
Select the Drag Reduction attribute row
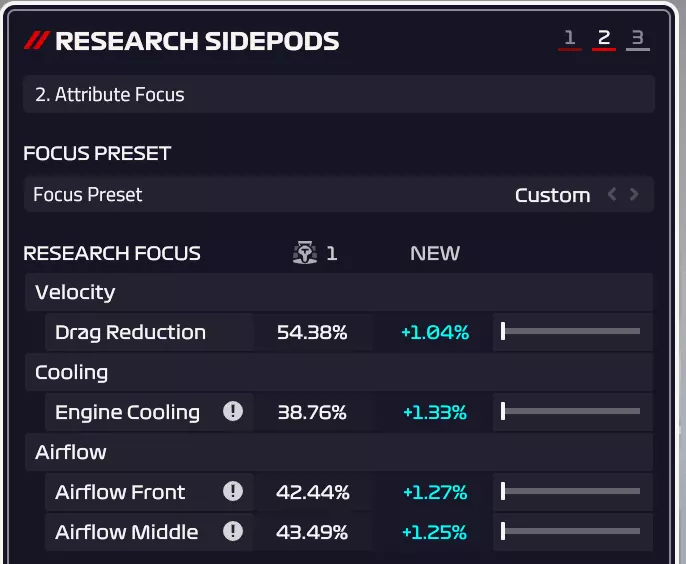pos(130,332)
